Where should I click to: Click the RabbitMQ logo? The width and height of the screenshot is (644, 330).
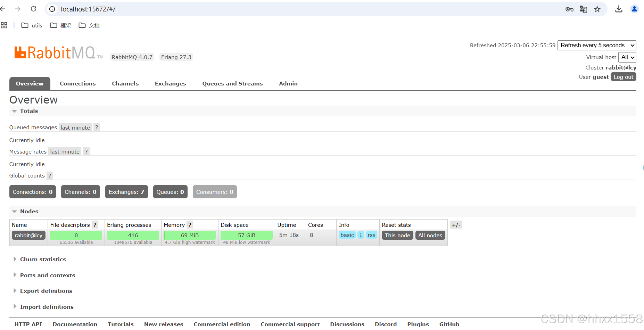click(x=59, y=53)
